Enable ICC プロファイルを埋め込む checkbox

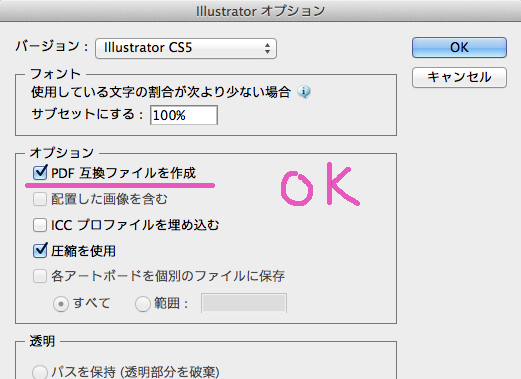point(40,225)
